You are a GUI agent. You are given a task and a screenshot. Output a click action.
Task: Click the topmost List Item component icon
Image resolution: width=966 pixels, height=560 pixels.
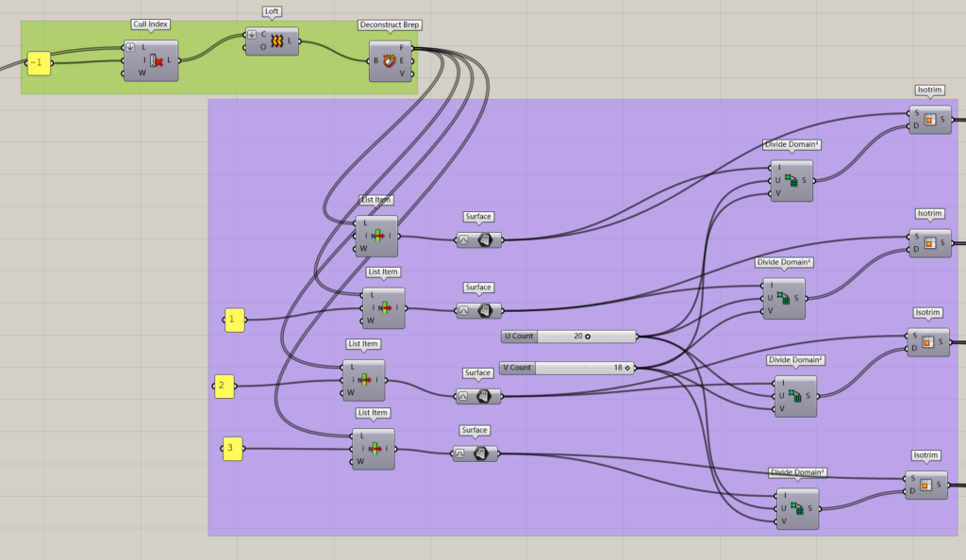379,236
